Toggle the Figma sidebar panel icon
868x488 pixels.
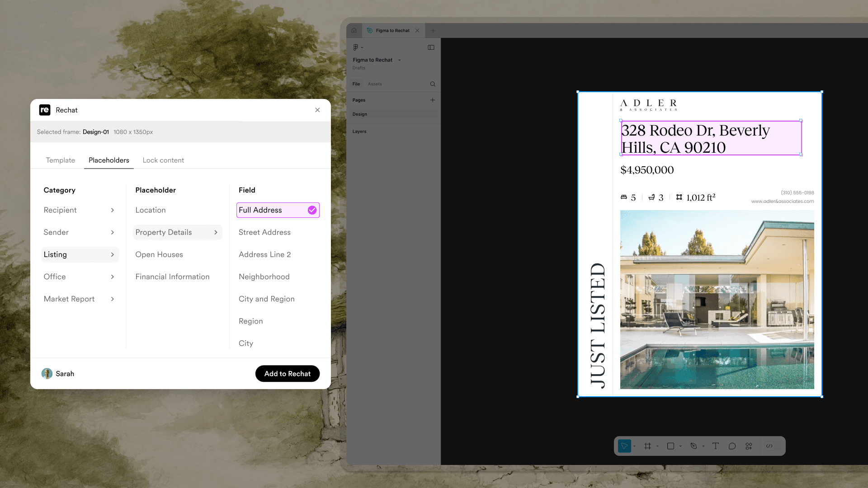coord(431,47)
